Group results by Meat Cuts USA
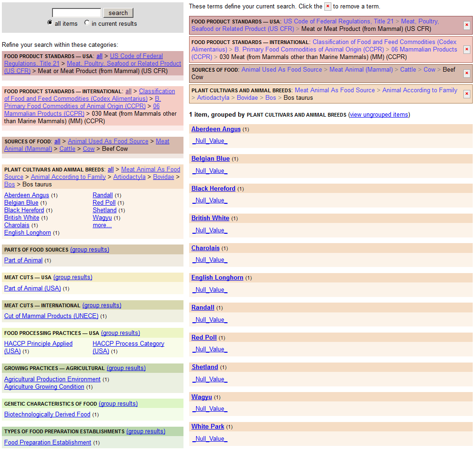This screenshot has width=476, height=452. (73, 277)
